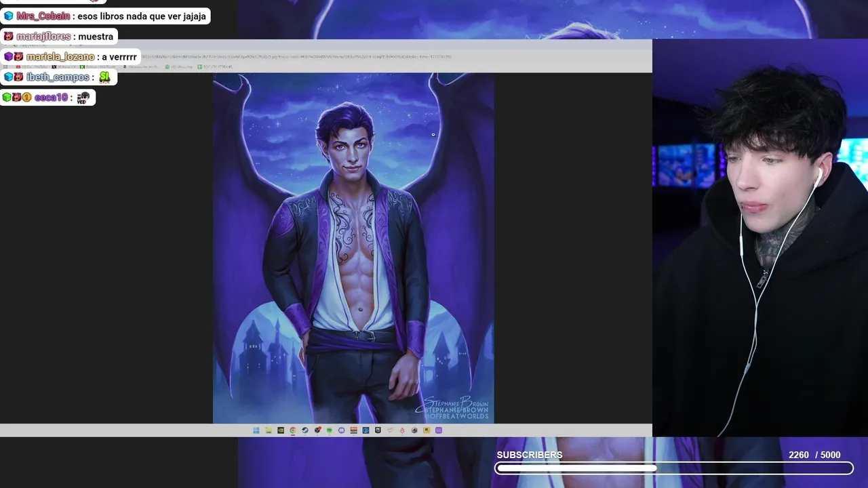868x488 pixels.
Task: Click the blue cube badge beside Mrs_Cobain
Action: pos(9,16)
